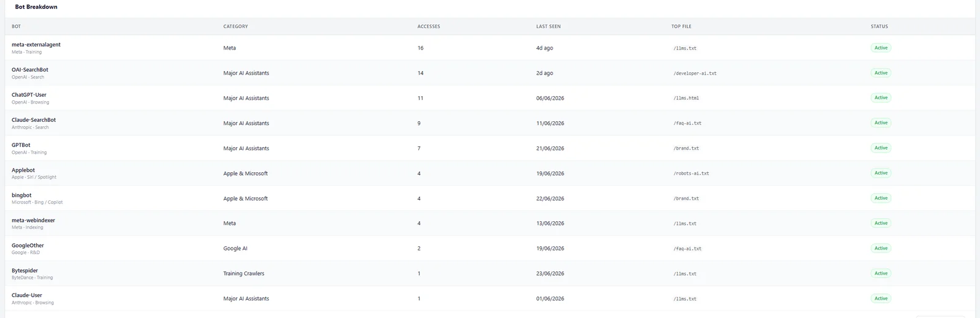
Task: Click the CATEGORY column header
Action: [x=235, y=26]
